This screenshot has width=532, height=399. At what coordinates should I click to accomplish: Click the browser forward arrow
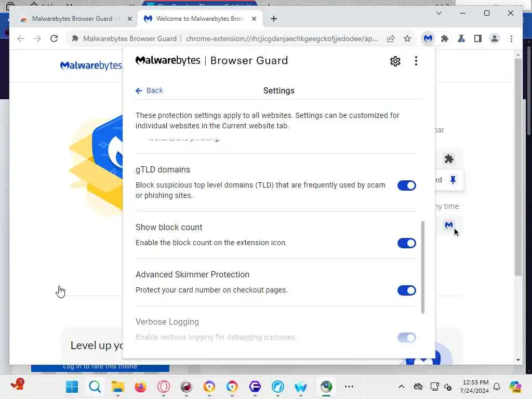tap(37, 38)
